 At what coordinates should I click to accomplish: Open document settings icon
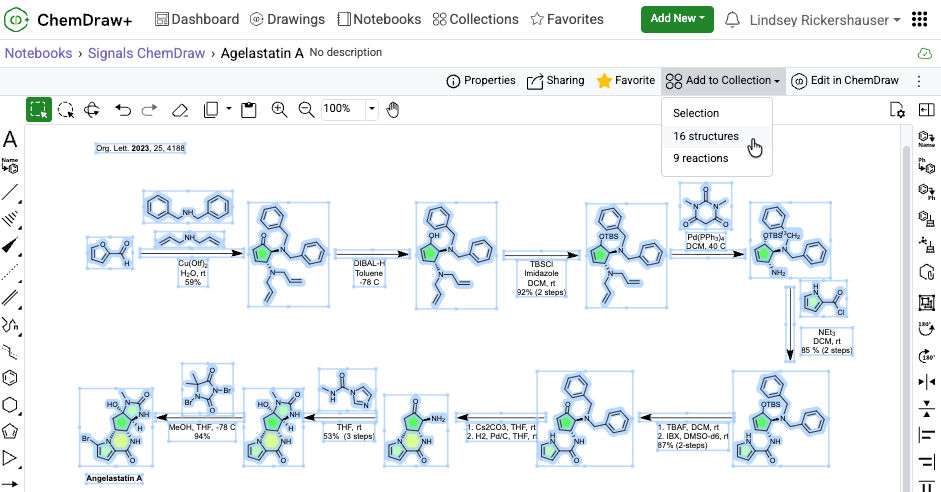897,110
